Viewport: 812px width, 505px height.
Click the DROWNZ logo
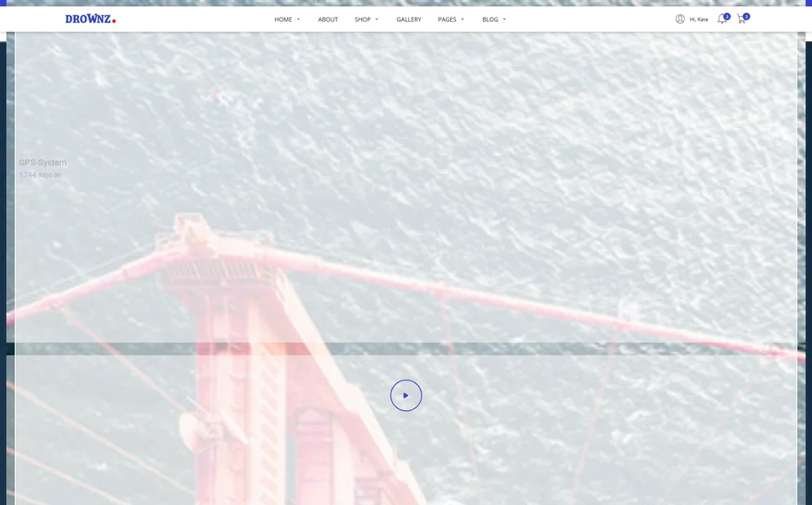pos(88,18)
